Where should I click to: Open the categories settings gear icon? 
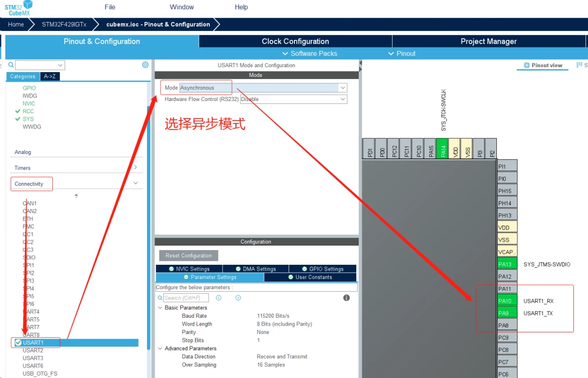pos(145,65)
